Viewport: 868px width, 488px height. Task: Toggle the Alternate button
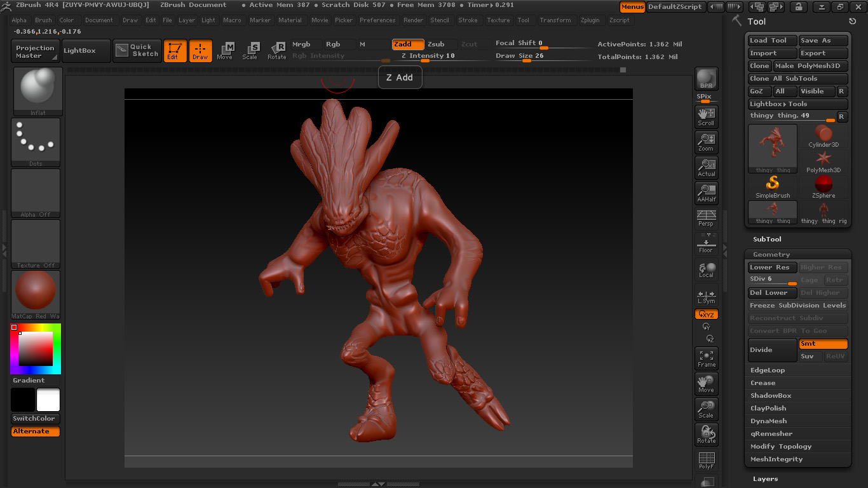point(36,431)
